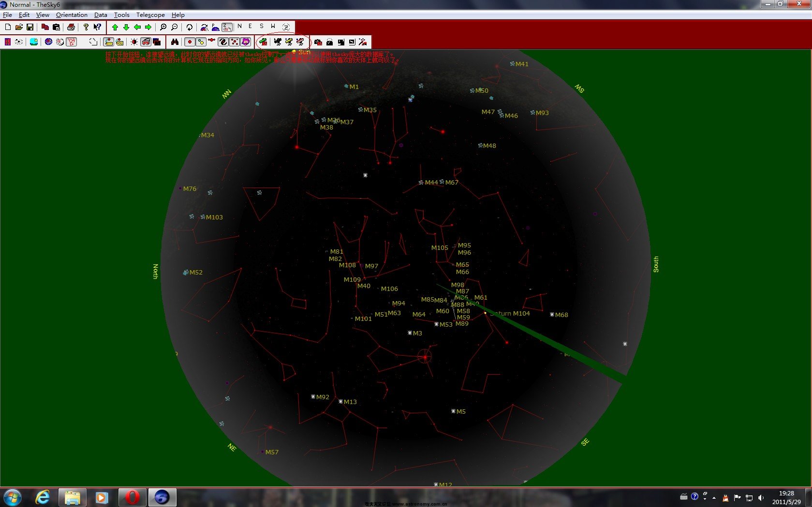The width and height of the screenshot is (812, 507).
Task: Toggle nebulae purple flower button
Action: tap(245, 42)
